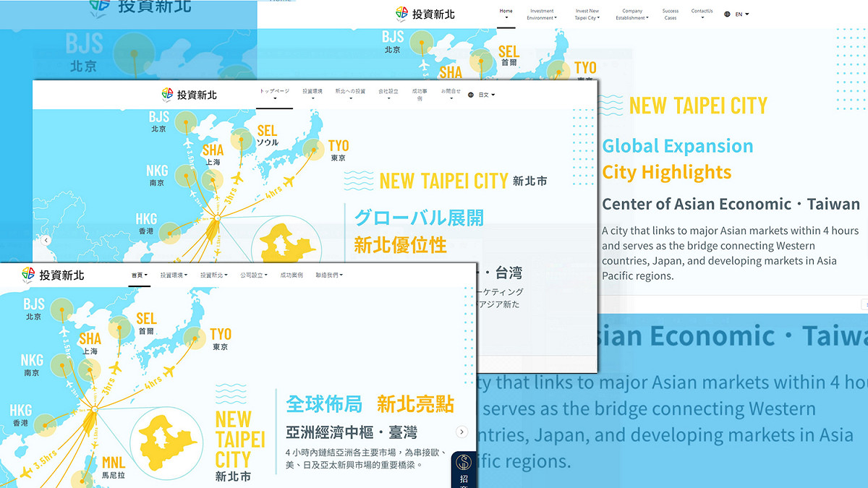Click SEL ソウル marker in Japanese window map

coord(242,140)
